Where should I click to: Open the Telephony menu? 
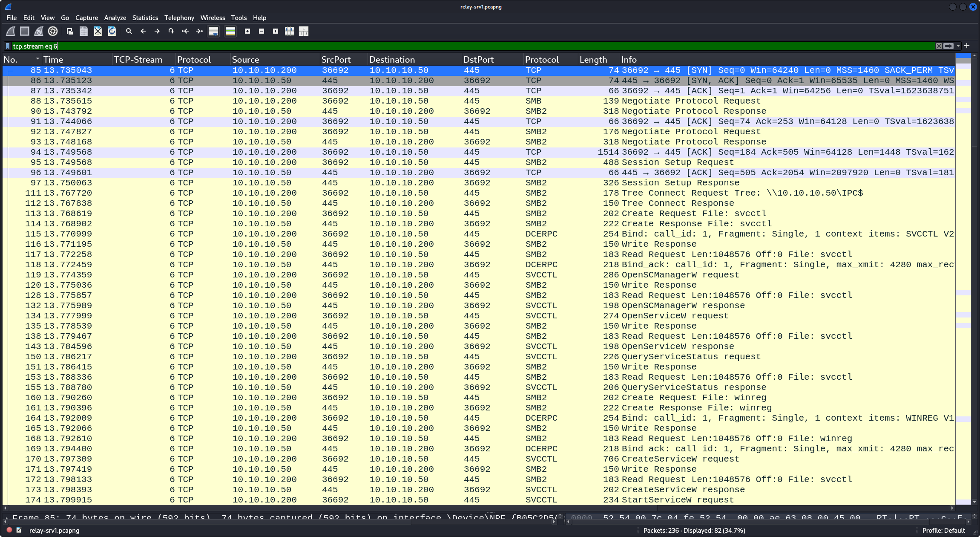click(179, 17)
